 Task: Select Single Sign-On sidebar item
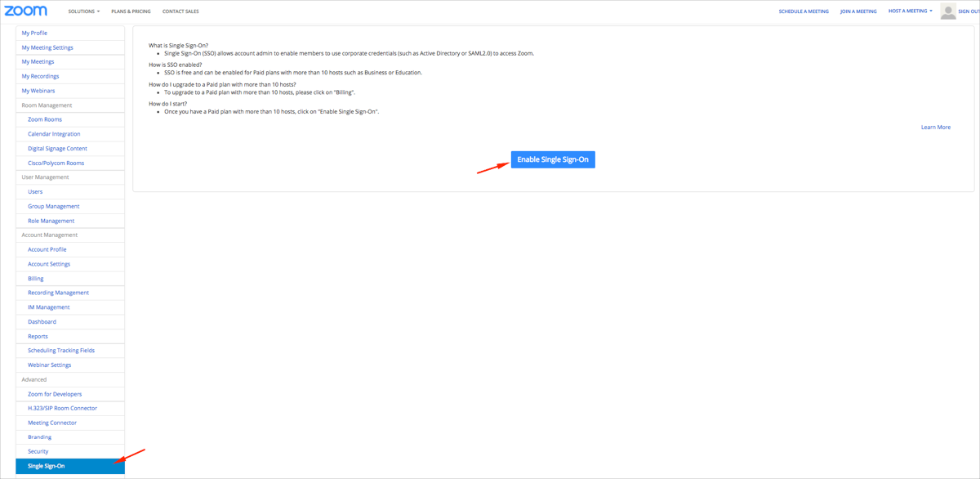[x=47, y=466]
